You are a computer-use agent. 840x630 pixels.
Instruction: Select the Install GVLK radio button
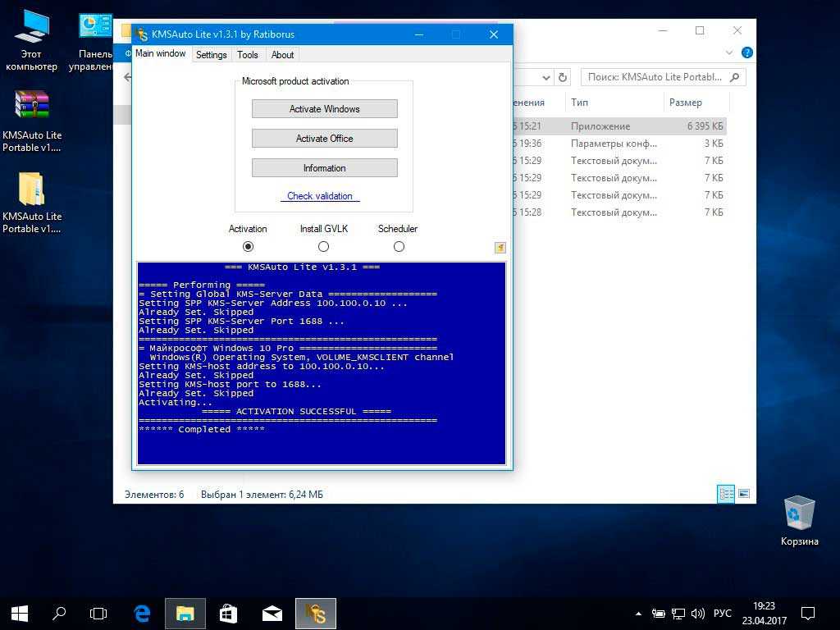pyautogui.click(x=323, y=246)
